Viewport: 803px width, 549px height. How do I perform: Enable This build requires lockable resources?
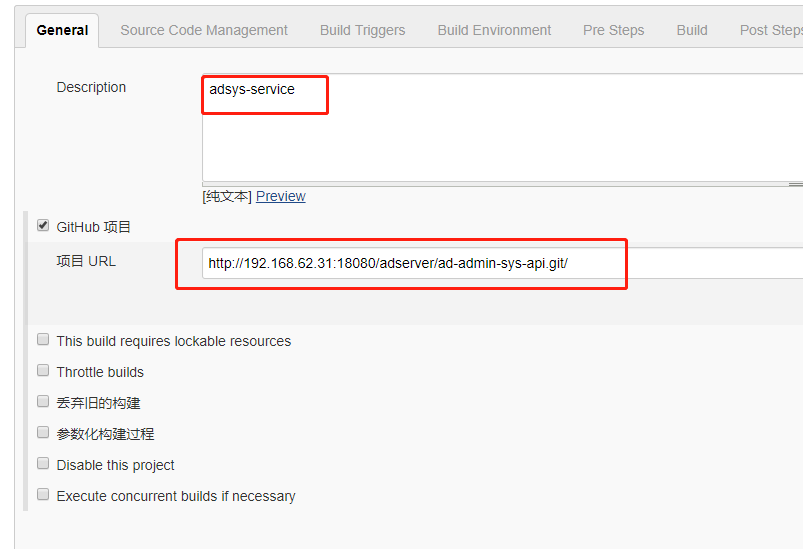43,340
